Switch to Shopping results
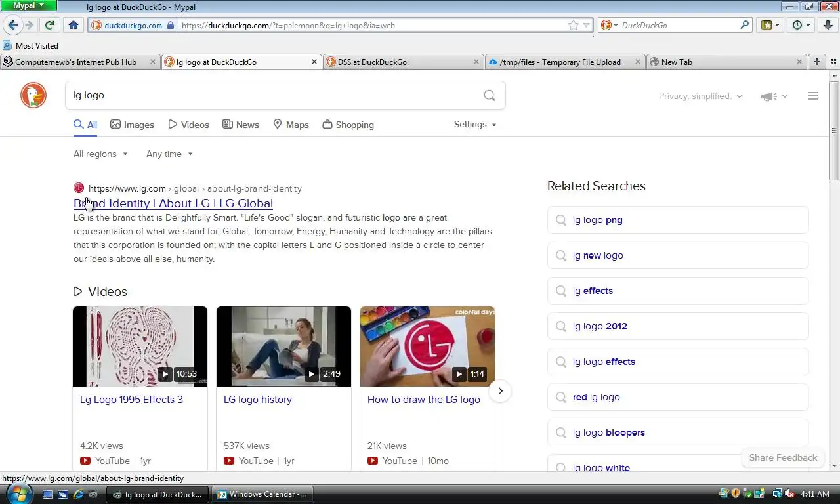The width and height of the screenshot is (840, 504). coord(348,125)
